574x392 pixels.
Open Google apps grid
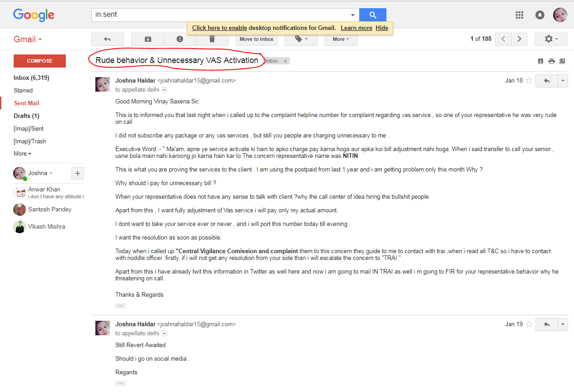520,15
